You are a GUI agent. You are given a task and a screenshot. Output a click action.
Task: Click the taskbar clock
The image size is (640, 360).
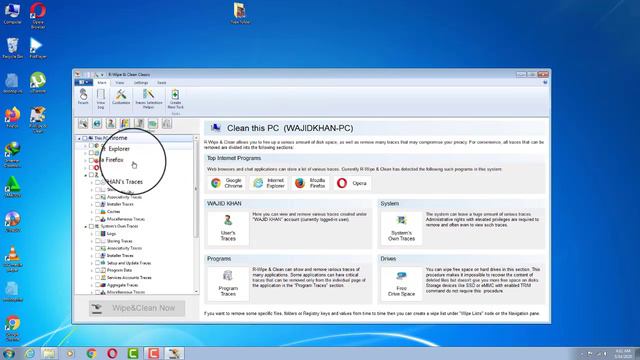point(623,353)
